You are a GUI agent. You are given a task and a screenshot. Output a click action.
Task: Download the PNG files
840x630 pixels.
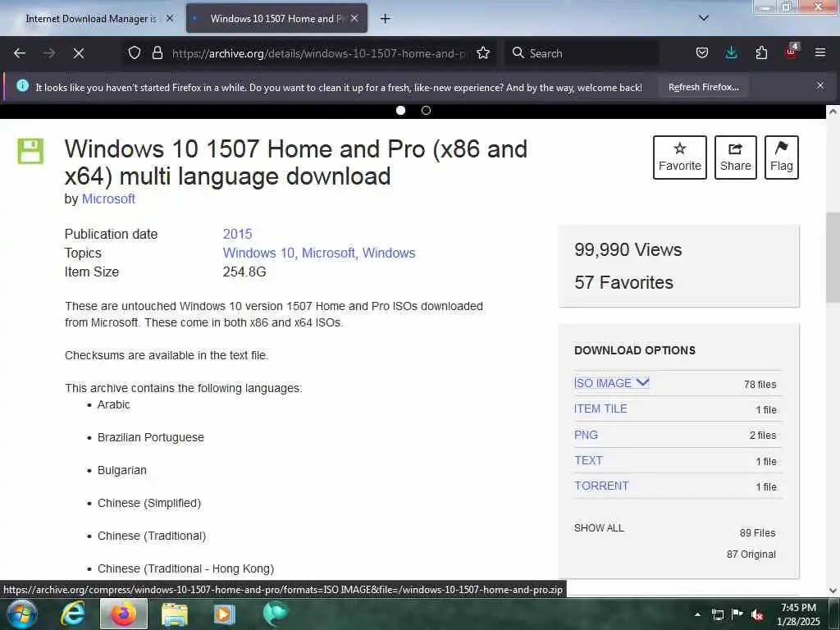point(586,435)
